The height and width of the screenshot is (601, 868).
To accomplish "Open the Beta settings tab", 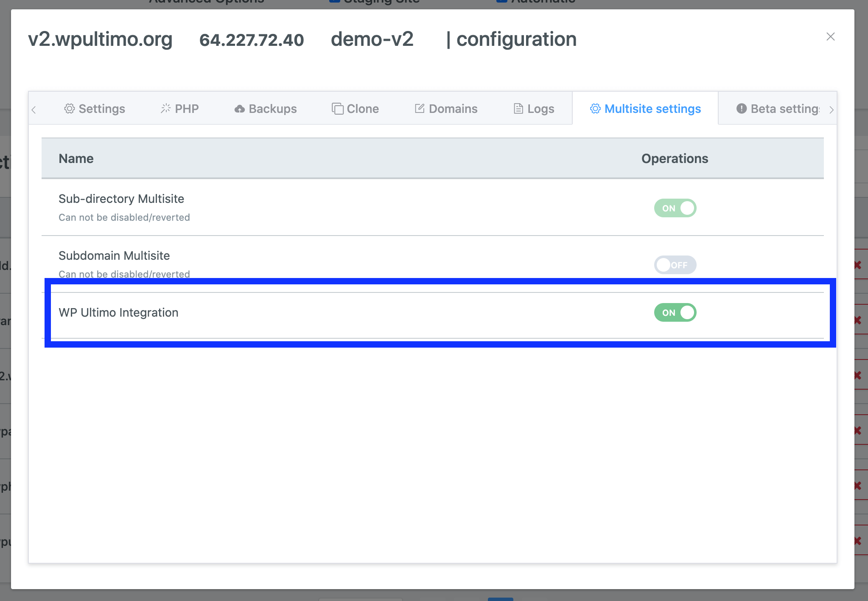I will (778, 109).
